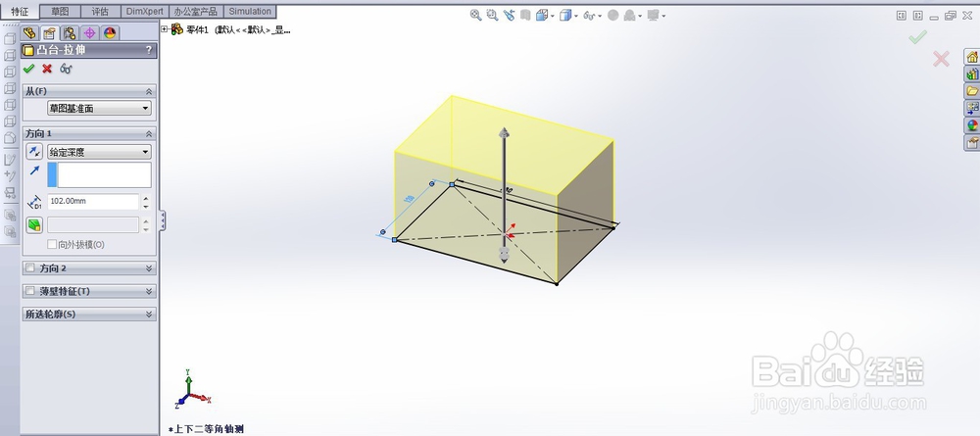
Task: Click the Boss-Extrude help question mark
Action: coord(149,50)
